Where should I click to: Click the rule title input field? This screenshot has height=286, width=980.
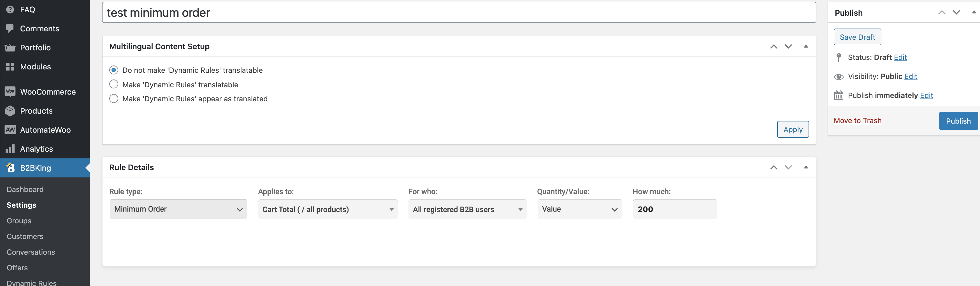click(459, 13)
